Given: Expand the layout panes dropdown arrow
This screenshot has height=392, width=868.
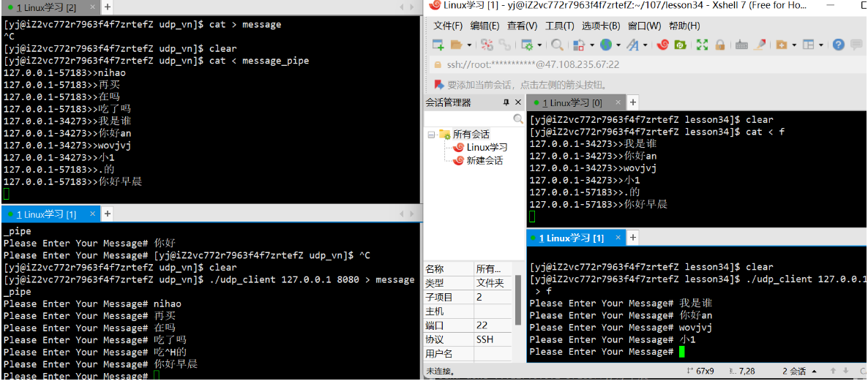Looking at the screenshot, I should tap(821, 45).
